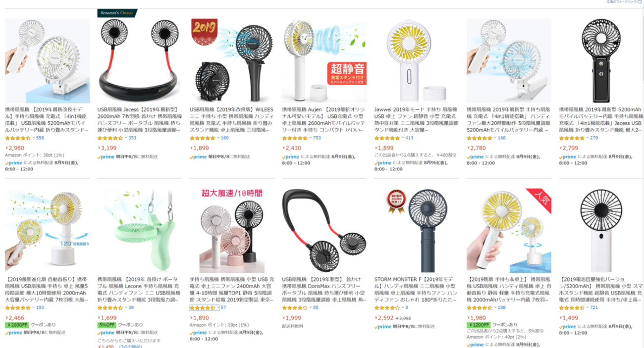Expand rating chevron next to 57 reviews

tap(218, 308)
